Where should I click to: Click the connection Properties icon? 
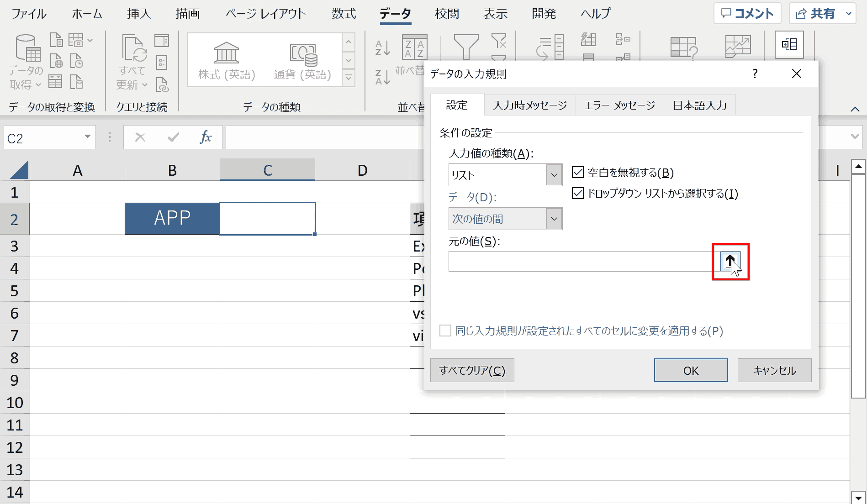coord(162,62)
